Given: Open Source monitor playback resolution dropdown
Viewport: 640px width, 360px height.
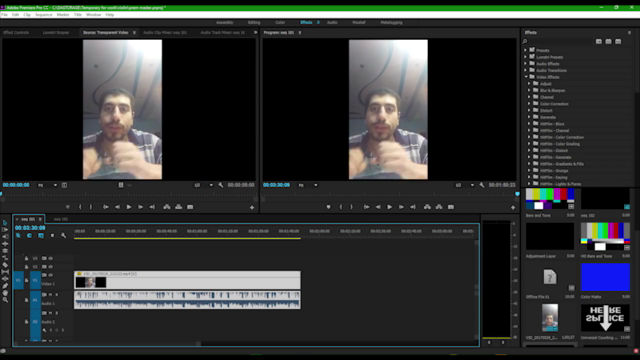Looking at the screenshot, I should pyautogui.click(x=203, y=185).
